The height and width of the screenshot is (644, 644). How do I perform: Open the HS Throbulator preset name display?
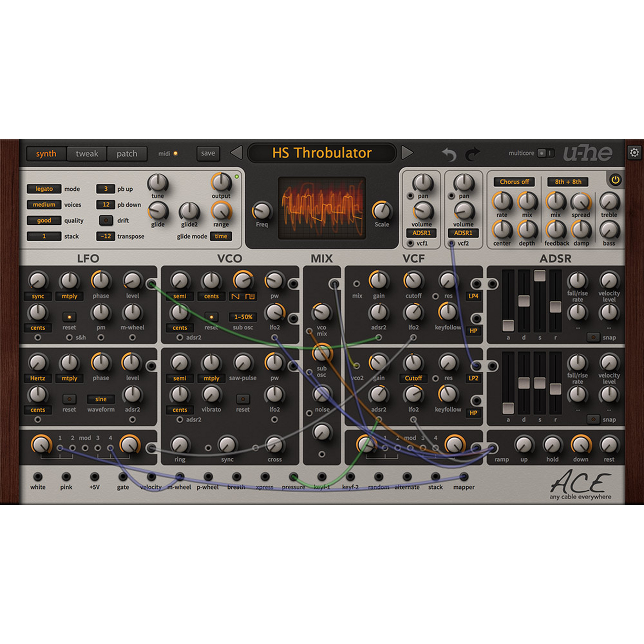[322, 153]
